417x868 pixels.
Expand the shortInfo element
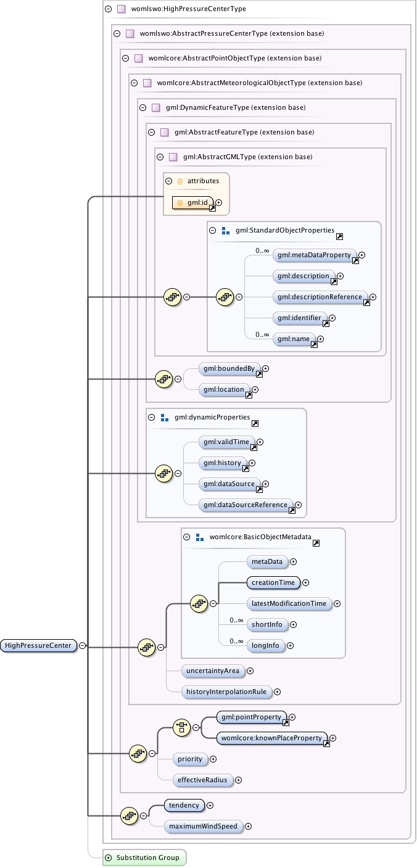tap(293, 625)
